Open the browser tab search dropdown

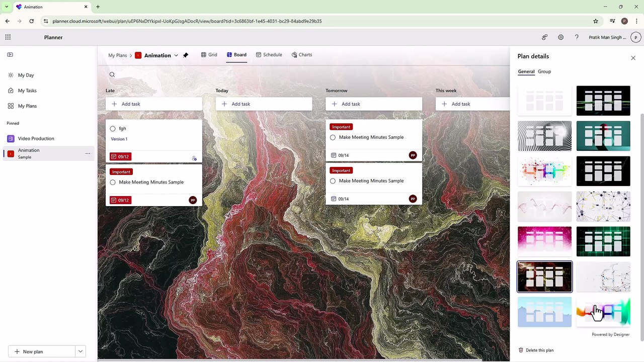(x=7, y=7)
